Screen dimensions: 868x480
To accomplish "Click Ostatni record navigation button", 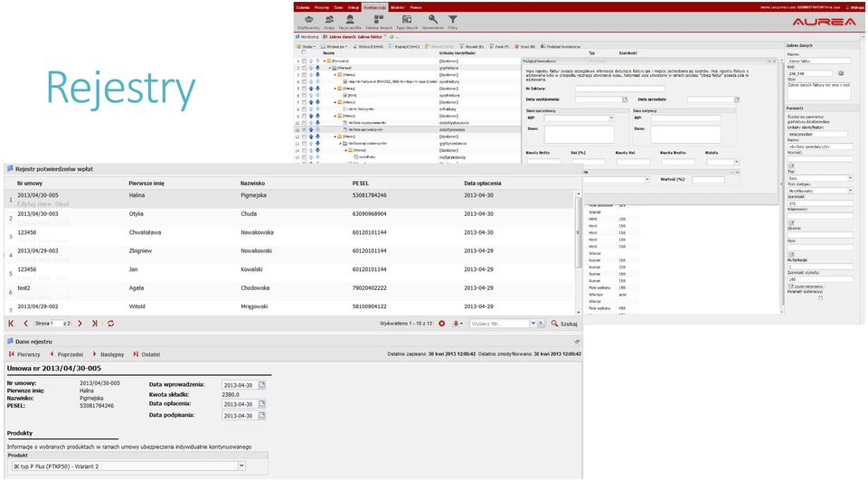I will 146,354.
